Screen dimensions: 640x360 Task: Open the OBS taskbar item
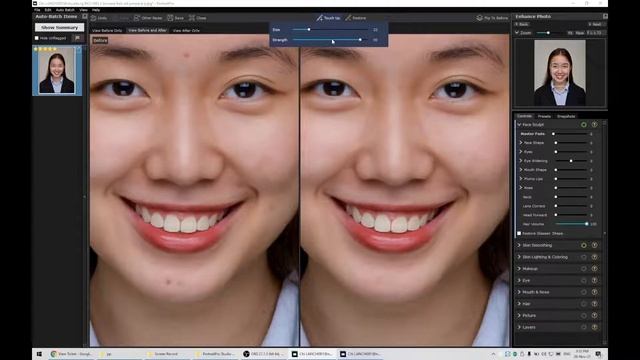point(264,354)
